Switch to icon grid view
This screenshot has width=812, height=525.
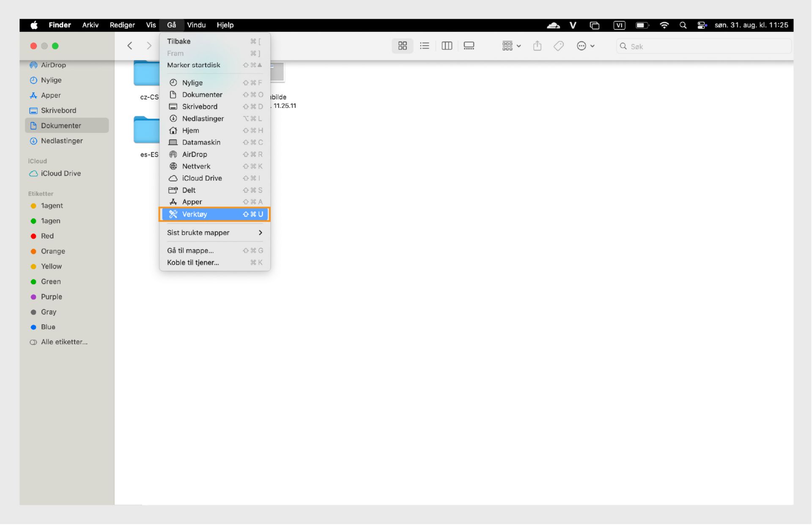point(402,46)
